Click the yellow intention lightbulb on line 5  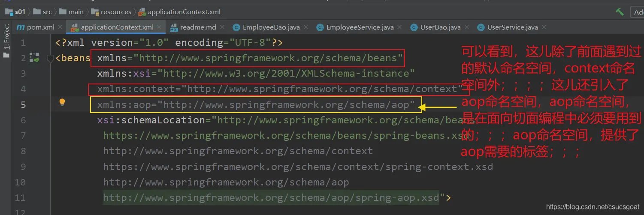(62, 102)
